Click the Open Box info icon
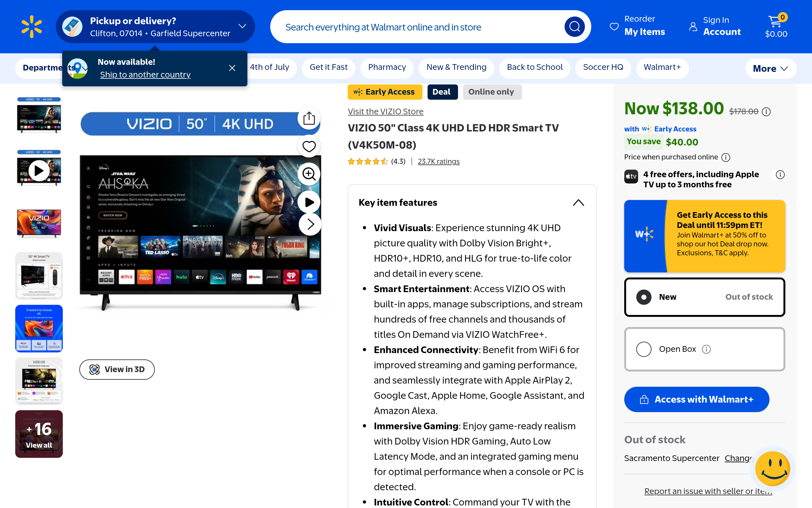Screen dimensions: 812x508 coord(706,350)
